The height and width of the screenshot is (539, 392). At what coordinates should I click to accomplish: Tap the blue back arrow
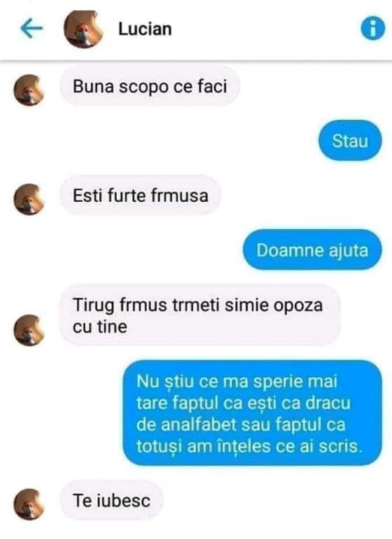point(32,29)
